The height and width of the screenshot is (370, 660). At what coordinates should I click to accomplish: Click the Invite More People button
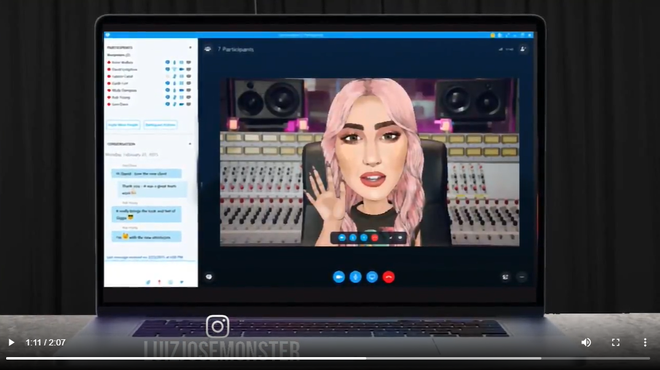pyautogui.click(x=123, y=125)
